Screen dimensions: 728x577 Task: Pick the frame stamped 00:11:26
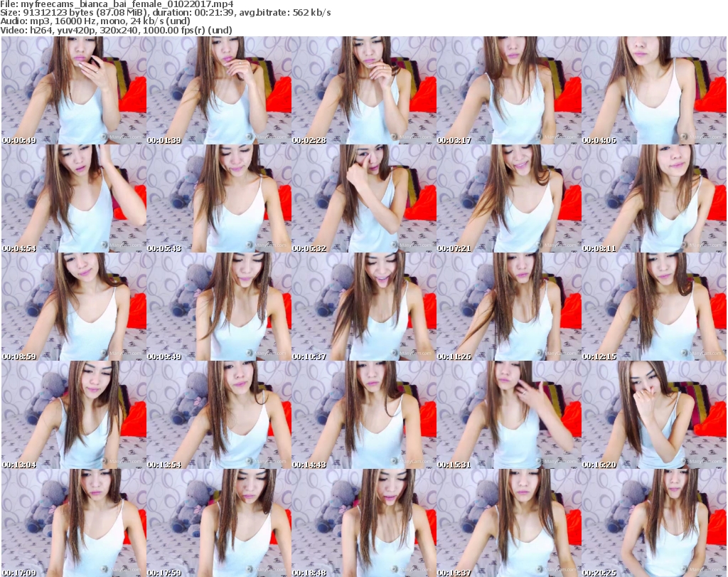click(509, 307)
